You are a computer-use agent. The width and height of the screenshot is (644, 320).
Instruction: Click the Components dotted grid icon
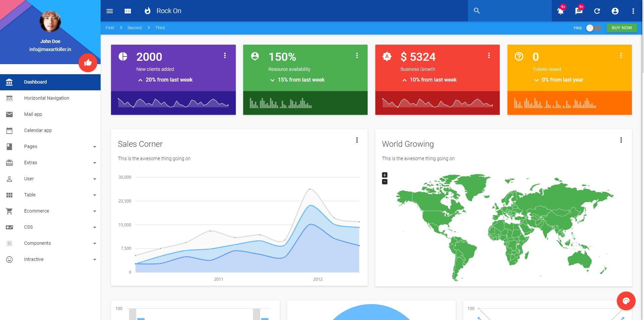[9, 243]
